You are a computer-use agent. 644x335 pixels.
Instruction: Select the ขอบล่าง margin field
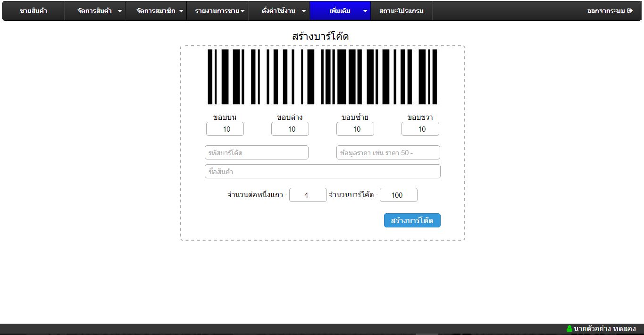click(x=290, y=129)
